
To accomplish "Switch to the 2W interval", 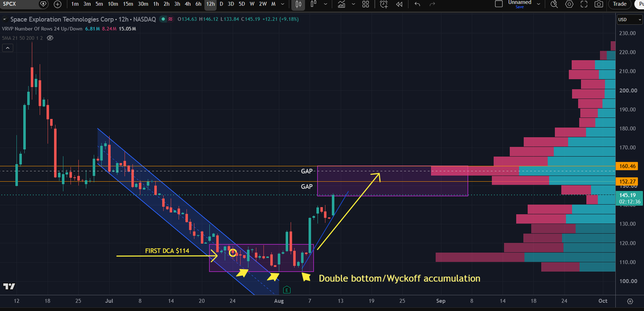I will point(262,4).
